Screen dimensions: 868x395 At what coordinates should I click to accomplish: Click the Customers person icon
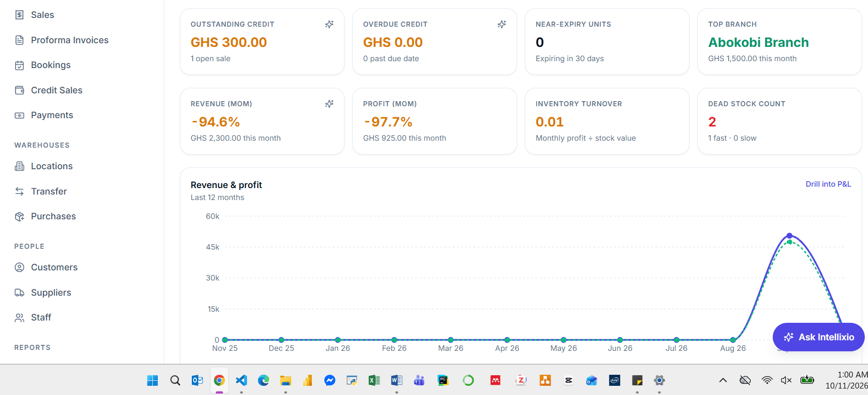point(19,267)
